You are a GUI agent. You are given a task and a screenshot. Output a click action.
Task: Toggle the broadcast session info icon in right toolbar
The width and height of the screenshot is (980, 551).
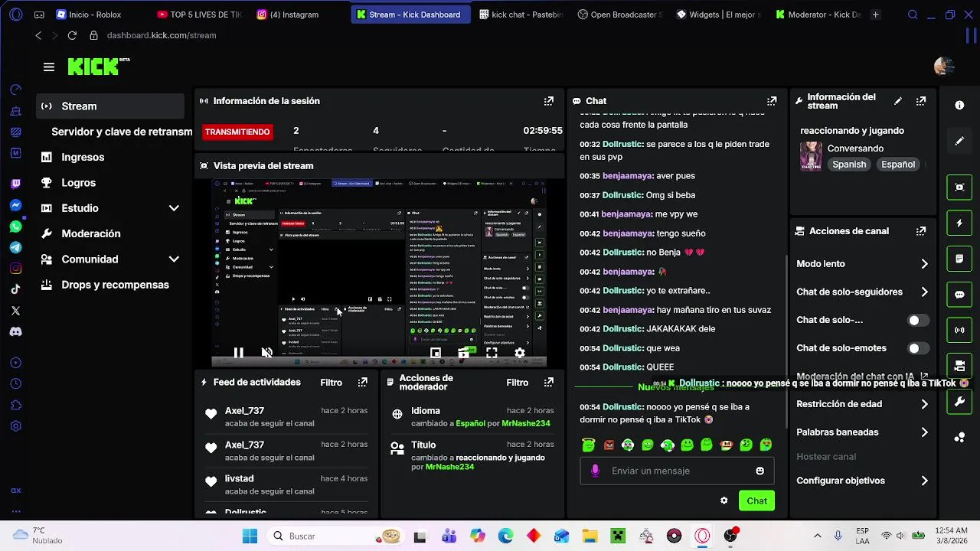pyautogui.click(x=959, y=330)
